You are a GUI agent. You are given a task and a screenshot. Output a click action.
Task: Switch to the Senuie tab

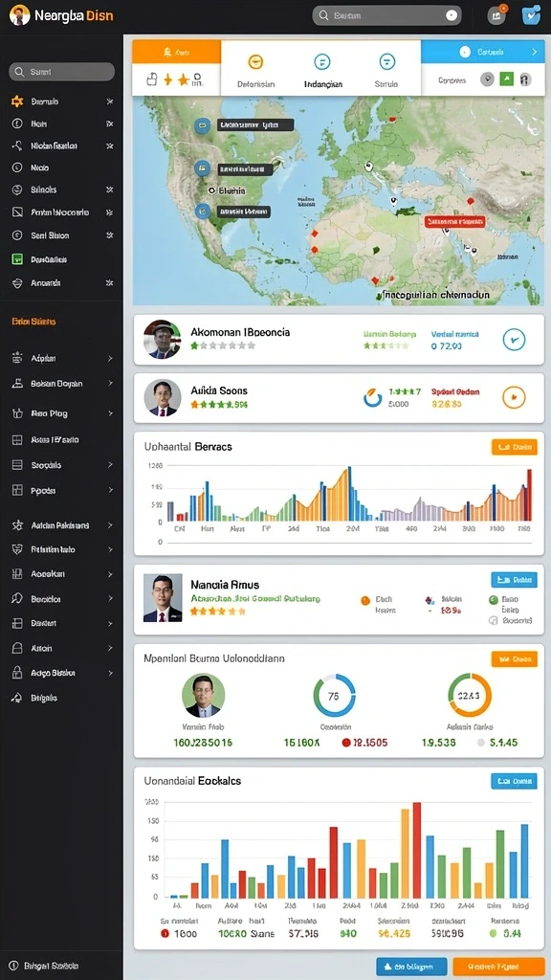(386, 69)
